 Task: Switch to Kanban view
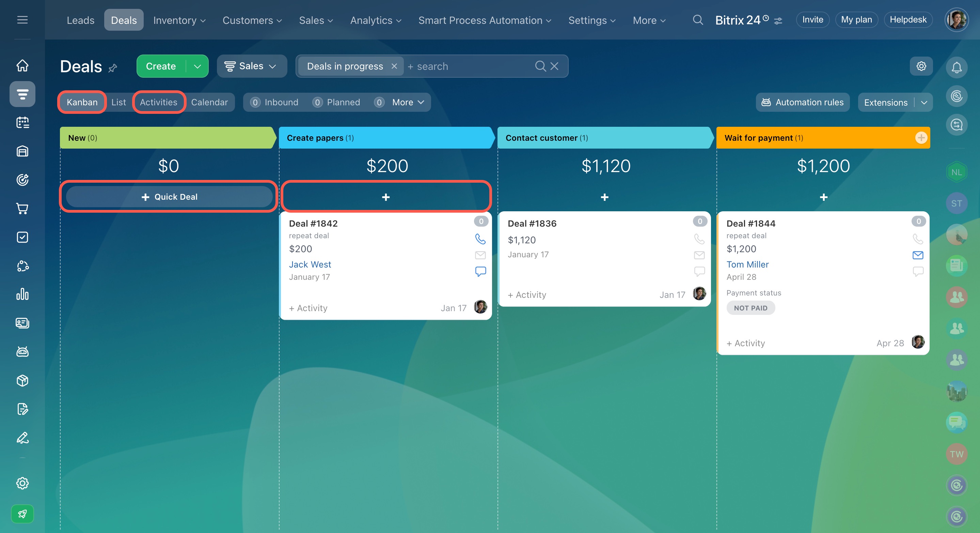[82, 103]
